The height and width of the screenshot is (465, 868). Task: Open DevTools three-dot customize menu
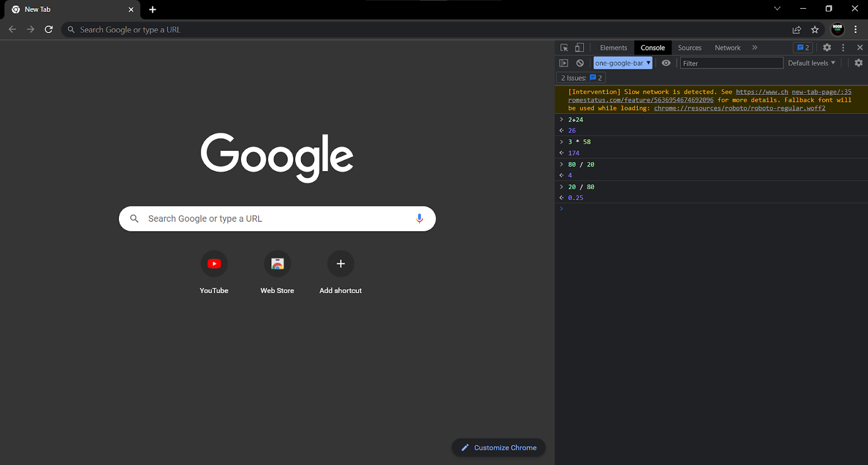843,48
